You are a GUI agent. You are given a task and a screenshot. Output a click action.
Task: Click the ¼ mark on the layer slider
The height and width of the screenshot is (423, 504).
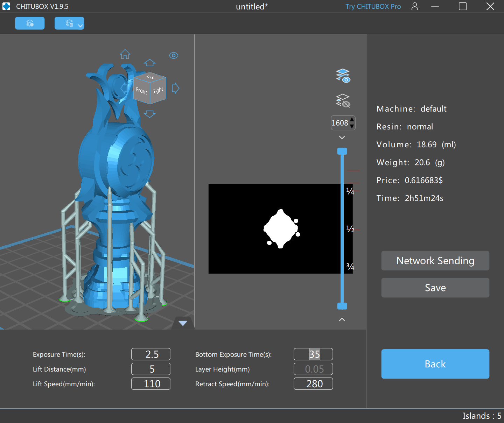coord(350,191)
